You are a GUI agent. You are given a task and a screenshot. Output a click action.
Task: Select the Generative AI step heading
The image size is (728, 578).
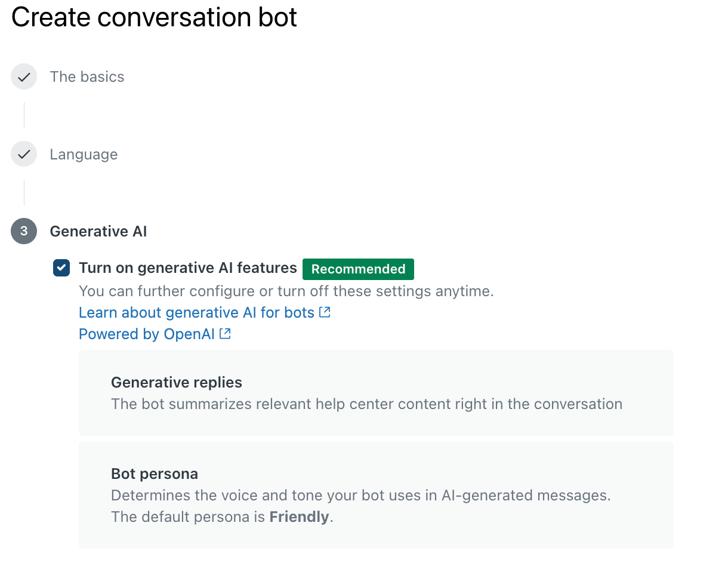[x=98, y=231]
